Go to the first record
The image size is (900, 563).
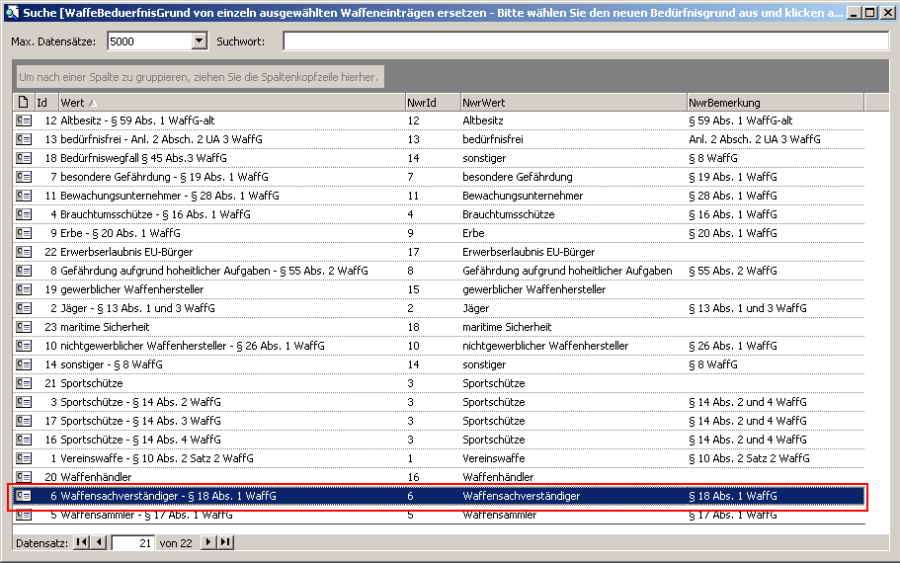click(82, 542)
